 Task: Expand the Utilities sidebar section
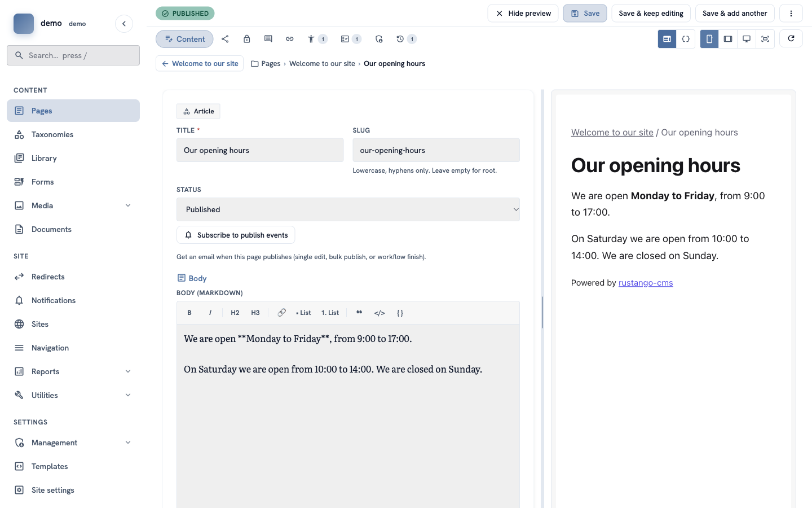pyautogui.click(x=128, y=395)
